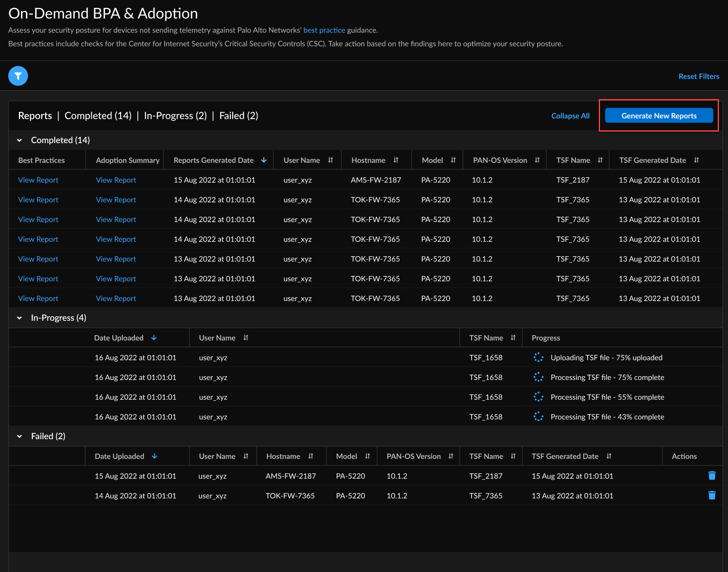728x572 pixels.
Task: Sort In-Progress table by TSF Name
Action: [x=513, y=338]
